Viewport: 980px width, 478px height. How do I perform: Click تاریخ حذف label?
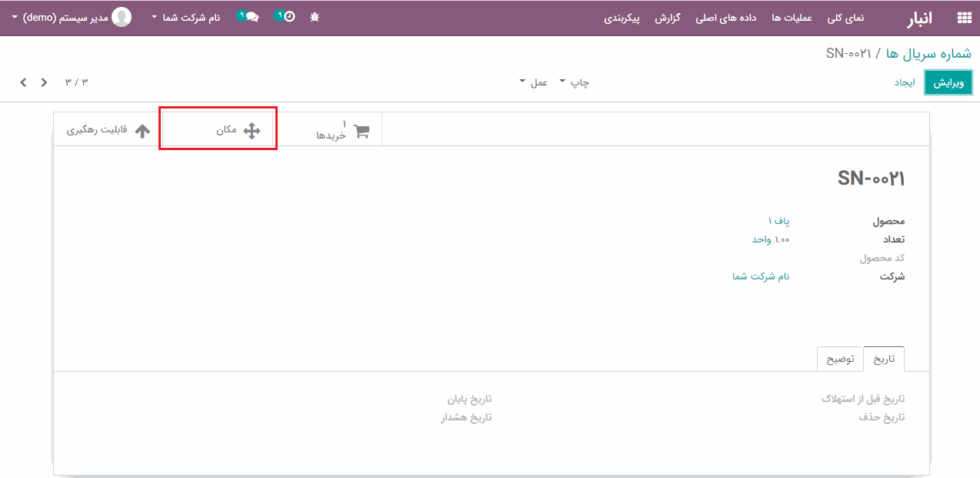click(882, 417)
